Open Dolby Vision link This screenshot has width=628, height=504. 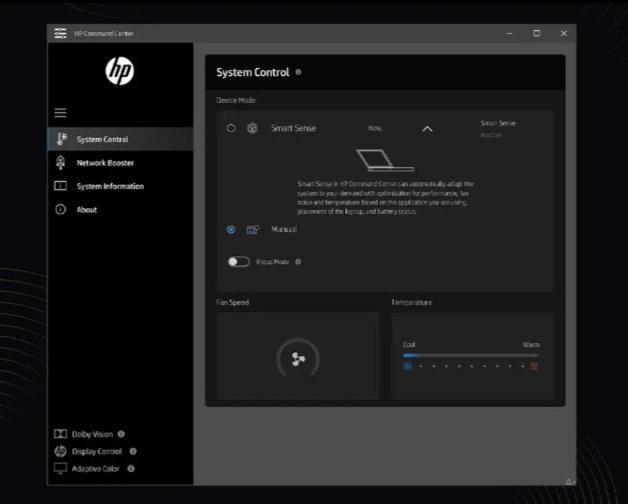click(93, 434)
